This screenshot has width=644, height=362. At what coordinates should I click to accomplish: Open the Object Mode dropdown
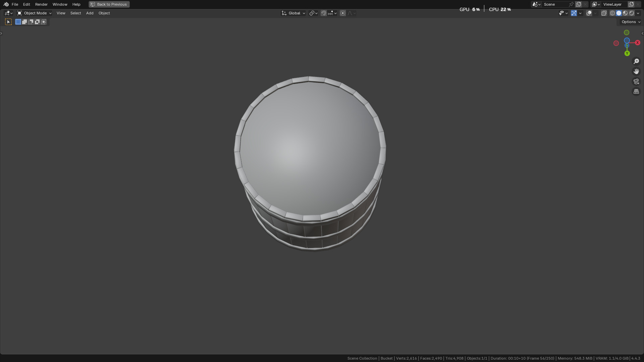coord(34,13)
